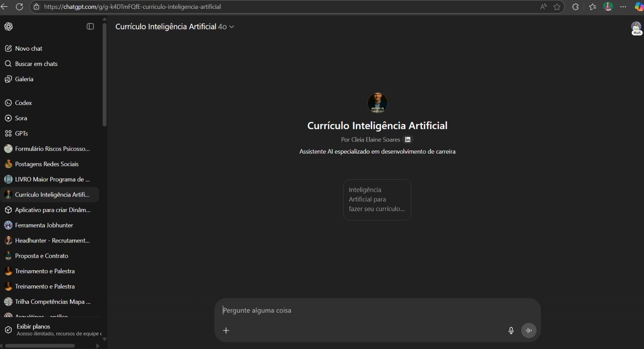Click the plus icon to attach files

click(226, 331)
